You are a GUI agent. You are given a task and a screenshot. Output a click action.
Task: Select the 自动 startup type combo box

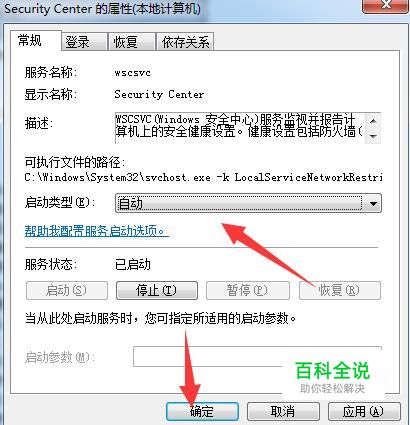248,203
